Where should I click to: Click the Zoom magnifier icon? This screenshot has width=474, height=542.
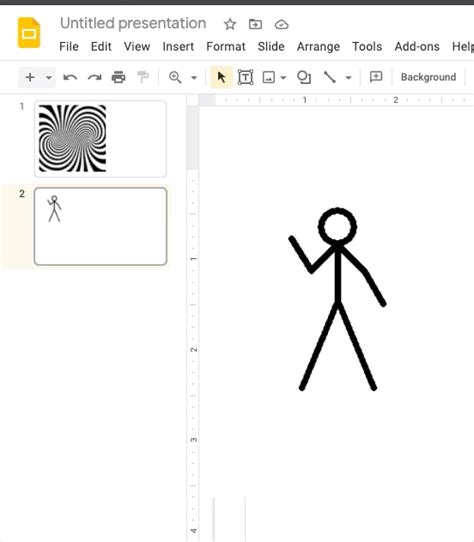coord(175,77)
